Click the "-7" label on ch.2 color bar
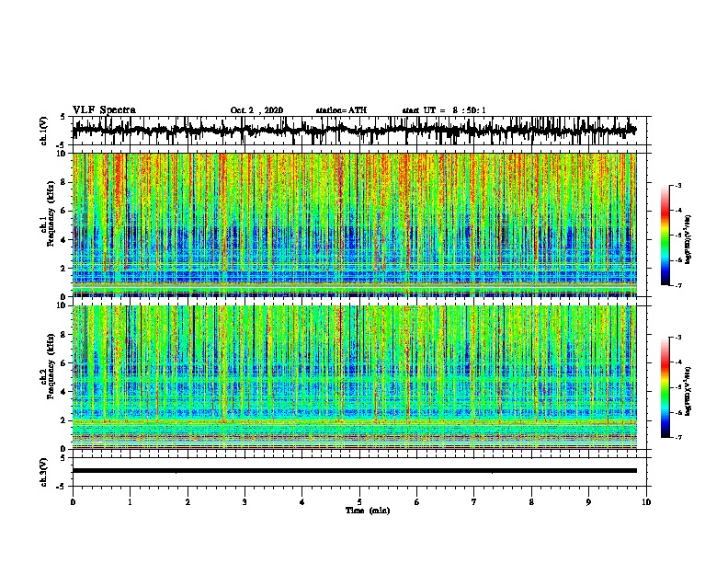This screenshot has width=728, height=563. [x=677, y=438]
